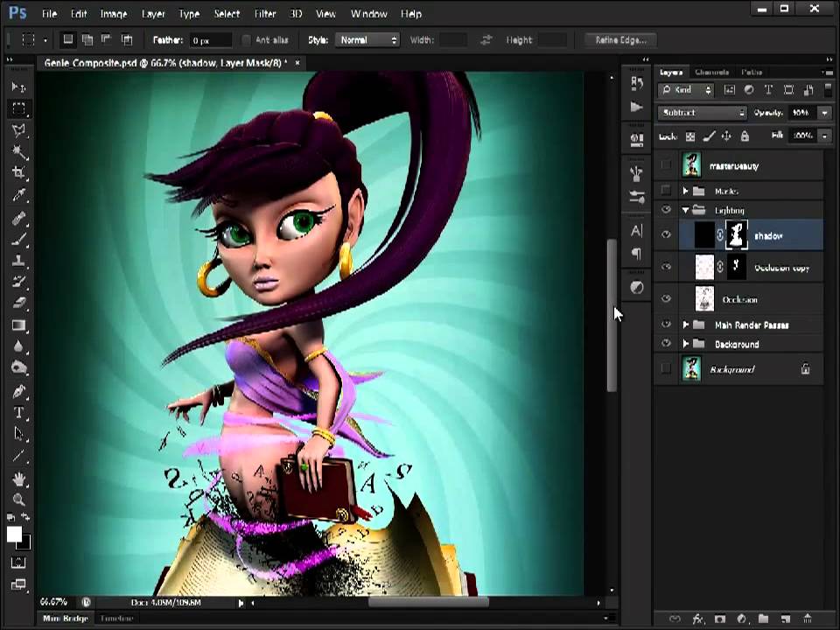Show the Masks group
840x630 pixels.
pos(666,190)
